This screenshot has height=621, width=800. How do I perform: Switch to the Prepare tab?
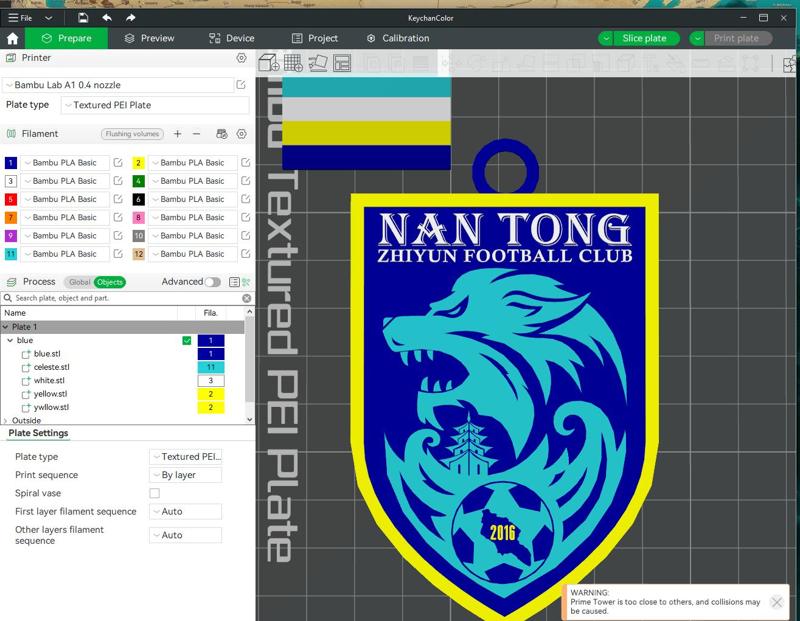66,38
